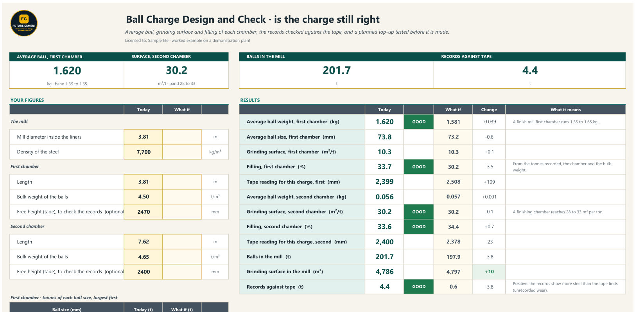
Task: Click first chamber free height value 2470
Action: [144, 212]
